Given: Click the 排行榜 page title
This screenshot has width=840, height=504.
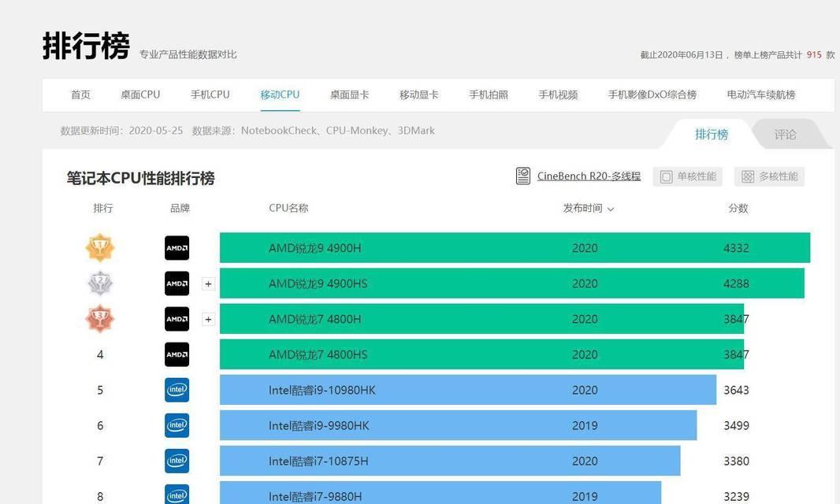Looking at the screenshot, I should pyautogui.click(x=86, y=46).
